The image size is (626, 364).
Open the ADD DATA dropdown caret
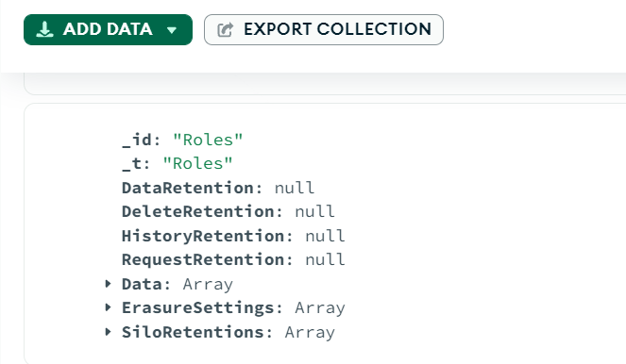172,30
